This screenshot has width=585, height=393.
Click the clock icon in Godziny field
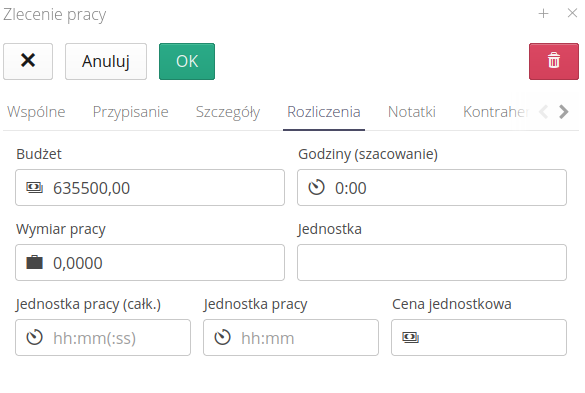click(316, 187)
